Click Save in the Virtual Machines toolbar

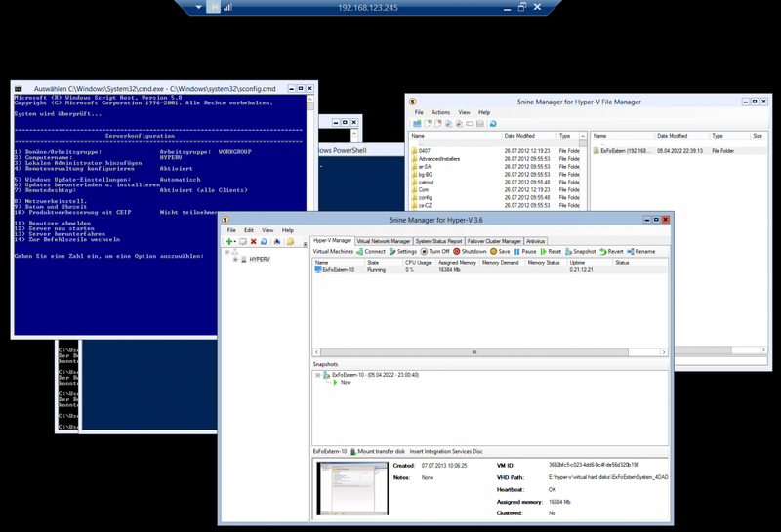coord(500,252)
